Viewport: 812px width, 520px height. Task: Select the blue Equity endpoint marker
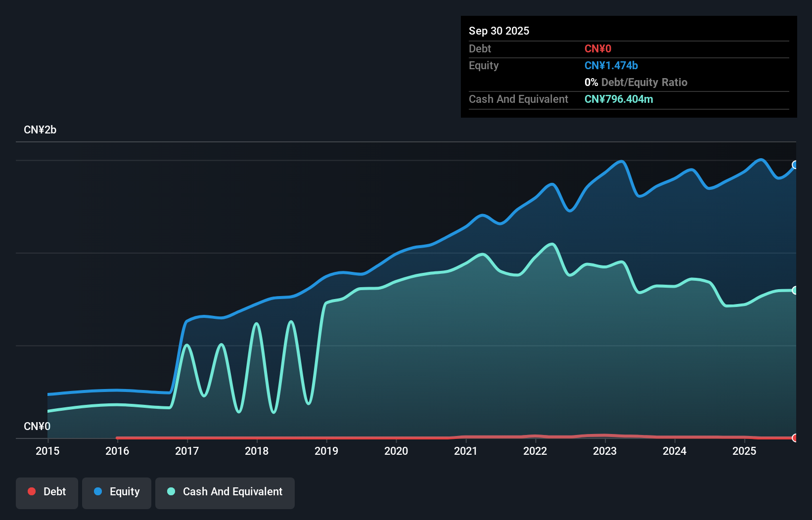click(x=795, y=165)
